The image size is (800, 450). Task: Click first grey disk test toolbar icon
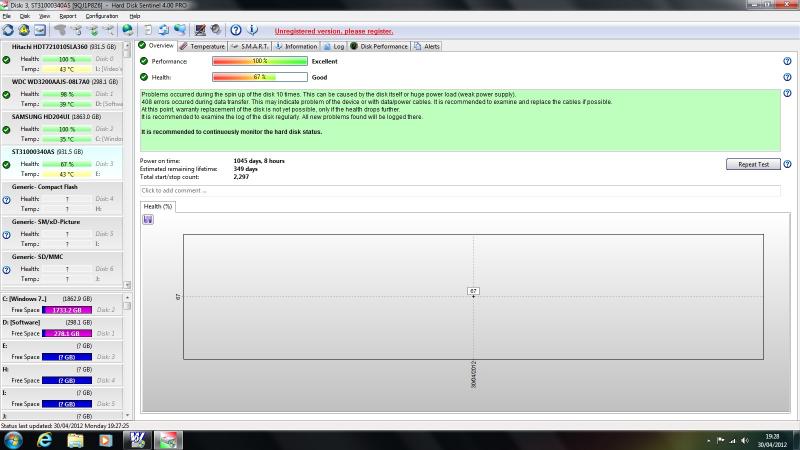[x=60, y=31]
